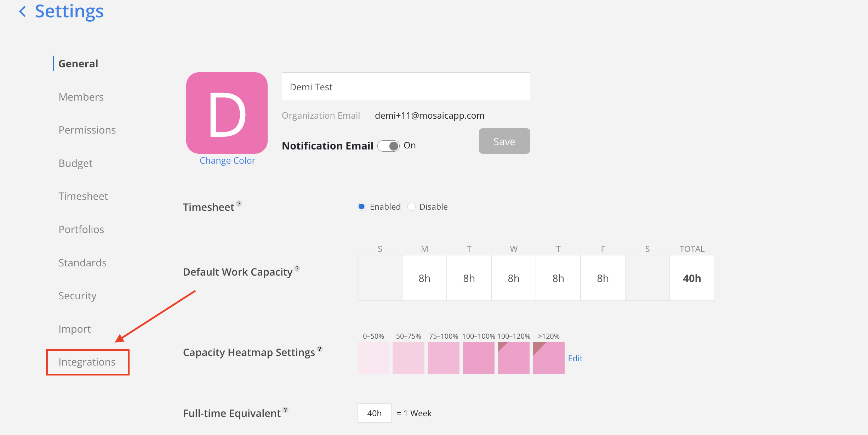Screen dimensions: 868x435
Task: Click the organization name field Demi Test
Action: pos(406,87)
